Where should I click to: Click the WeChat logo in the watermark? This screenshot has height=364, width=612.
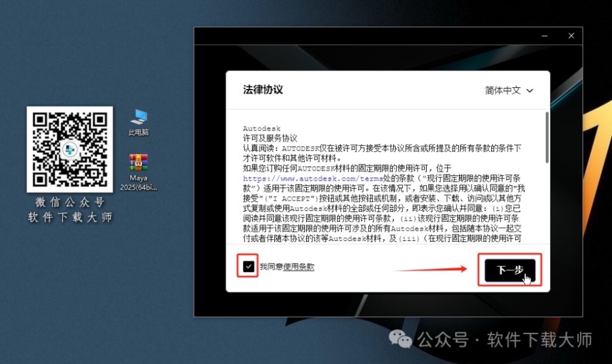pyautogui.click(x=400, y=339)
